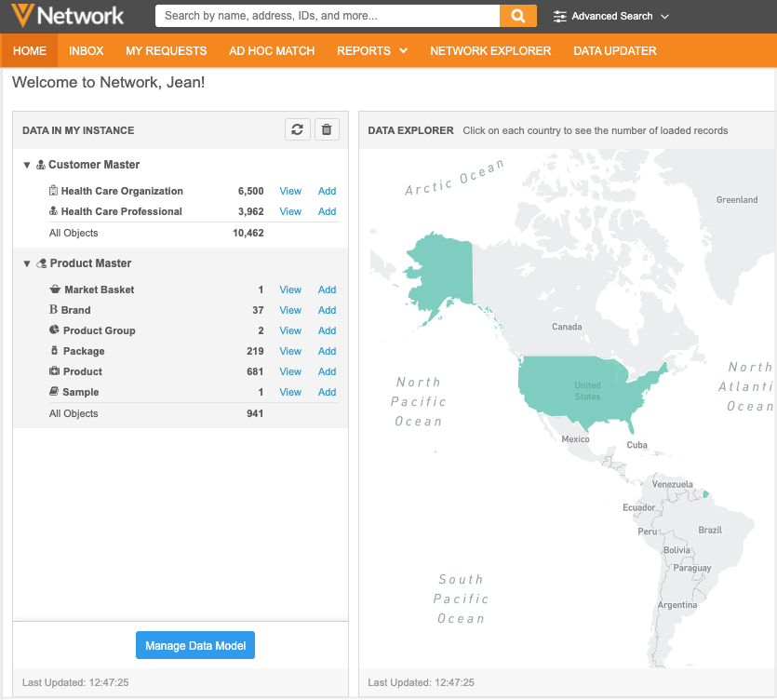Image resolution: width=777 pixels, height=700 pixels.
Task: Add a Brand record
Action: coord(327,310)
